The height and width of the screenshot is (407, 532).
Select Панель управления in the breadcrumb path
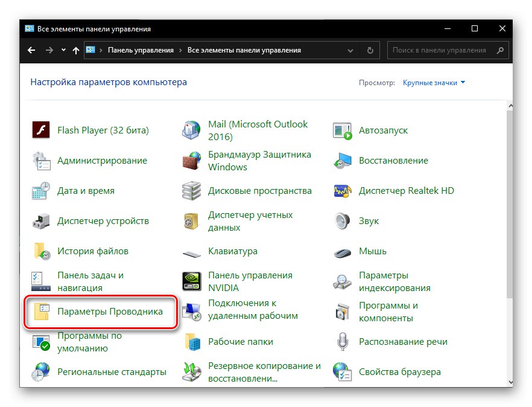point(142,50)
